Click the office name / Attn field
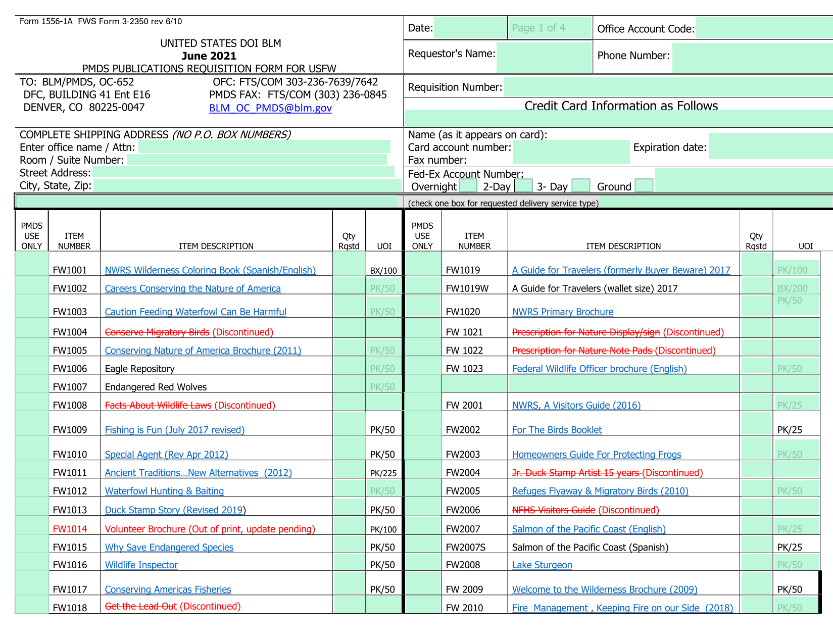Image resolution: width=833 pixels, height=644 pixels. click(264, 147)
